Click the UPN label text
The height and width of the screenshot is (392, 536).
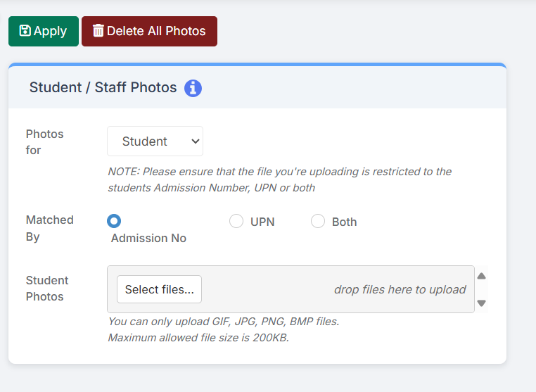point(262,222)
